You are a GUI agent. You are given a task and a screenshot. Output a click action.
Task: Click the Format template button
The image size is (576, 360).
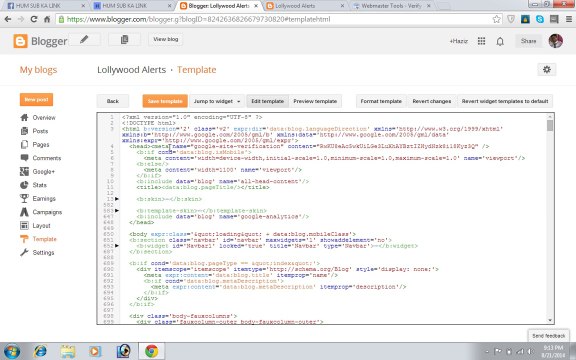pyautogui.click(x=381, y=101)
